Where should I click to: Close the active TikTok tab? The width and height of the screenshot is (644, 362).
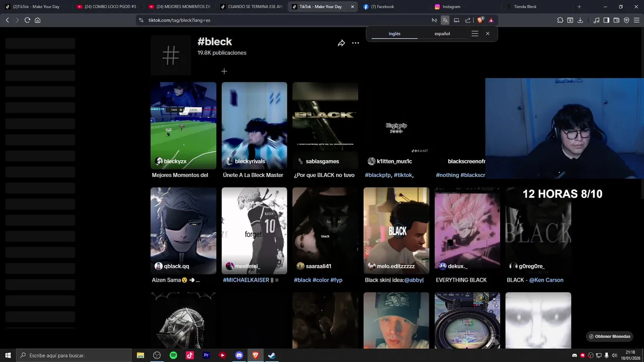tap(352, 7)
